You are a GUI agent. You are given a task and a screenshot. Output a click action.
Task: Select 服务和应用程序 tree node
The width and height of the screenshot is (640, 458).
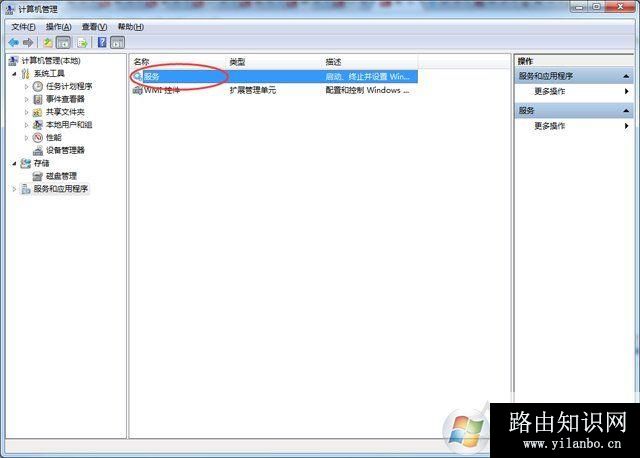click(60, 189)
